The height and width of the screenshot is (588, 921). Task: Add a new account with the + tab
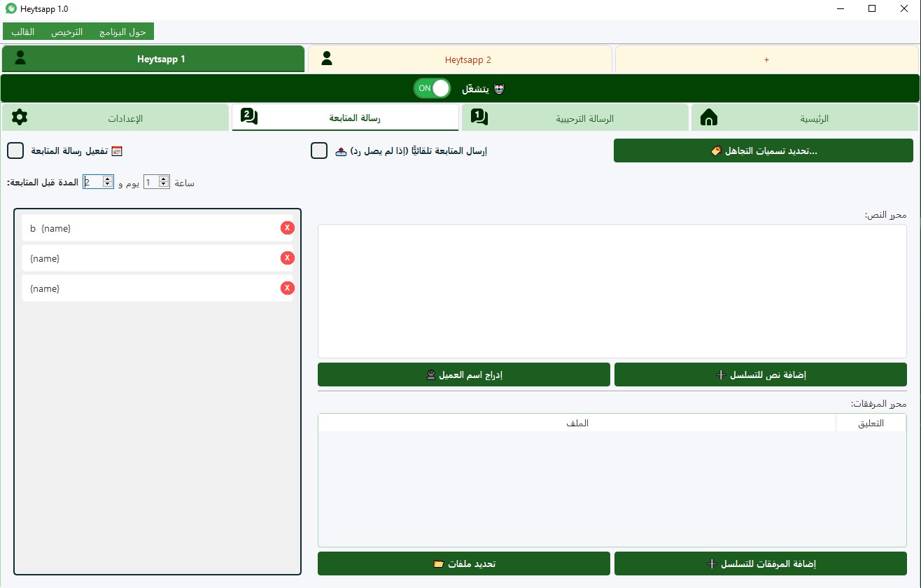click(x=766, y=59)
